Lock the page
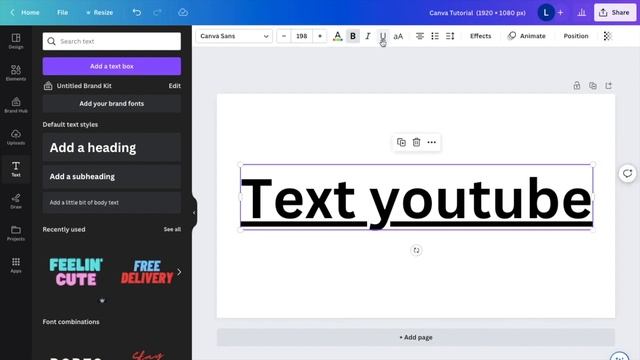 point(577,86)
